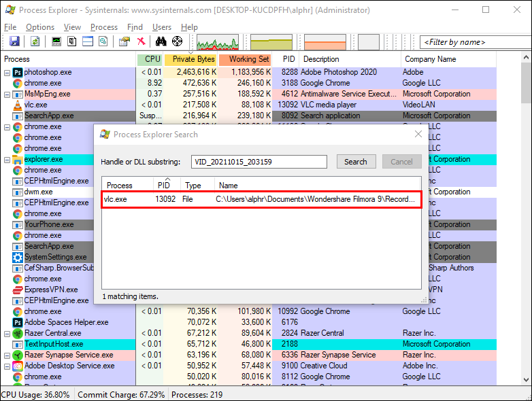The image size is (532, 401).
Task: Click the Properties toolbar icon
Action: pos(124,42)
